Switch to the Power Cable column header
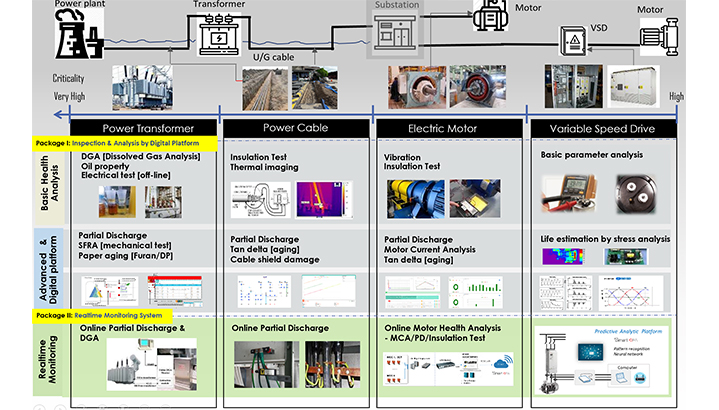719x410 pixels. point(296,128)
